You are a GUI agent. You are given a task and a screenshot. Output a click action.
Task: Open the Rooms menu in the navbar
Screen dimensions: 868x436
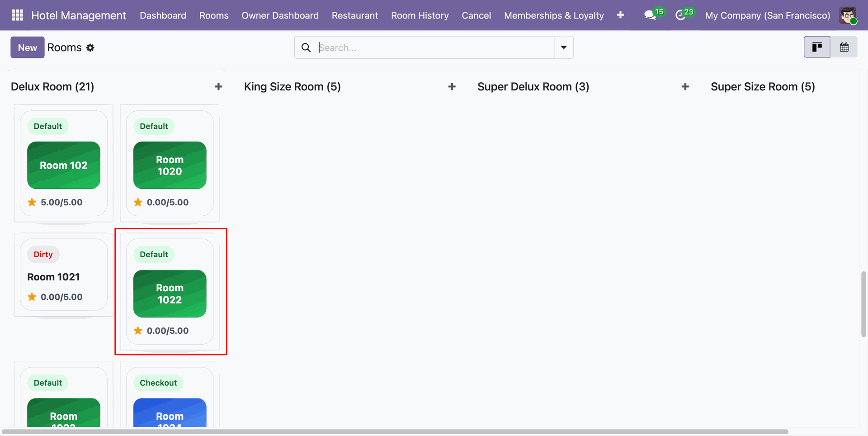pyautogui.click(x=214, y=15)
